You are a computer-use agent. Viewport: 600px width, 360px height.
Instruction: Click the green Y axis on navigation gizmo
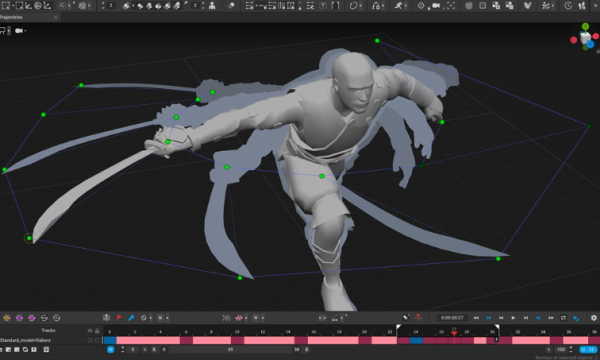[585, 26]
